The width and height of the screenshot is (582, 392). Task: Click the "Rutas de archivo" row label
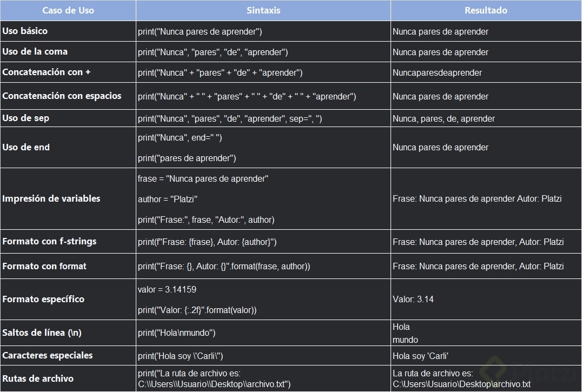click(38, 378)
